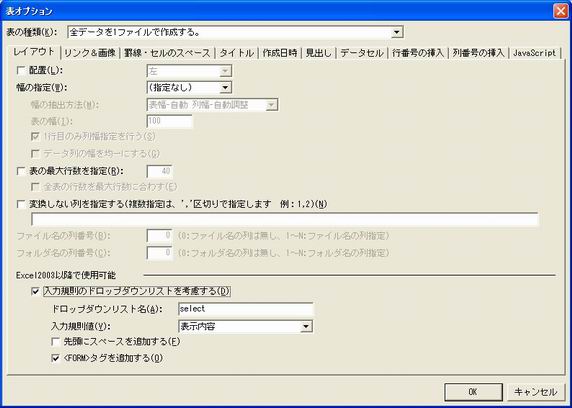Enable 表の最大行数を指定 checkbox
Image resolution: width=572 pixels, height=408 pixels.
coord(22,171)
